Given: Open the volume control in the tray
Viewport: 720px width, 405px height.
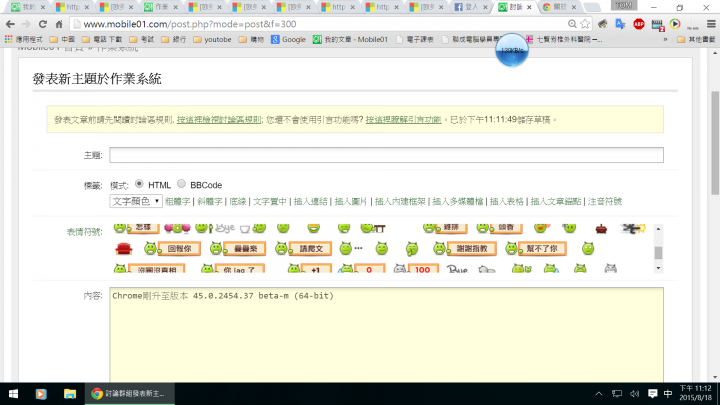Looking at the screenshot, I should 635,394.
